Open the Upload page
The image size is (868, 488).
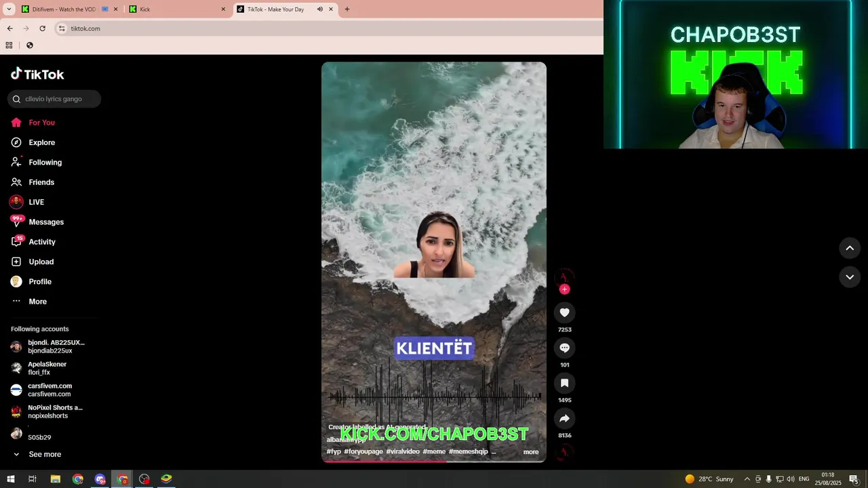(x=41, y=262)
